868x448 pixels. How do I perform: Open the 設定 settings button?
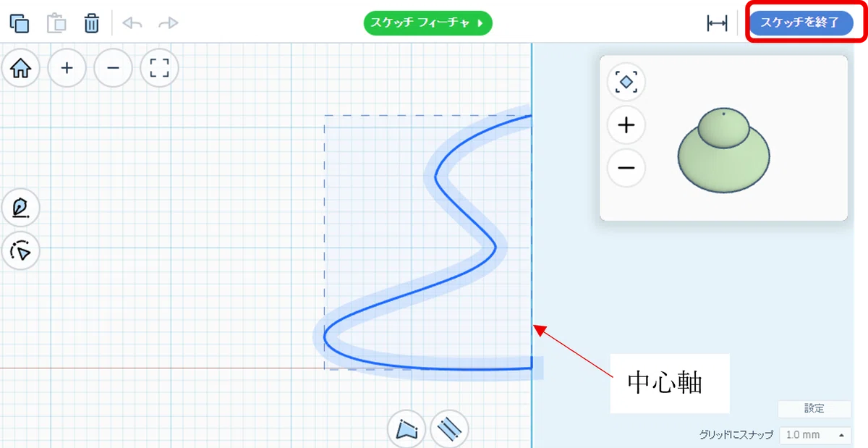814,409
